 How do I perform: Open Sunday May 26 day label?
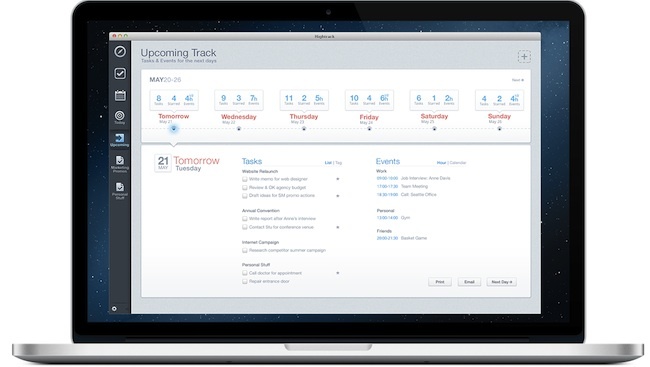500,118
